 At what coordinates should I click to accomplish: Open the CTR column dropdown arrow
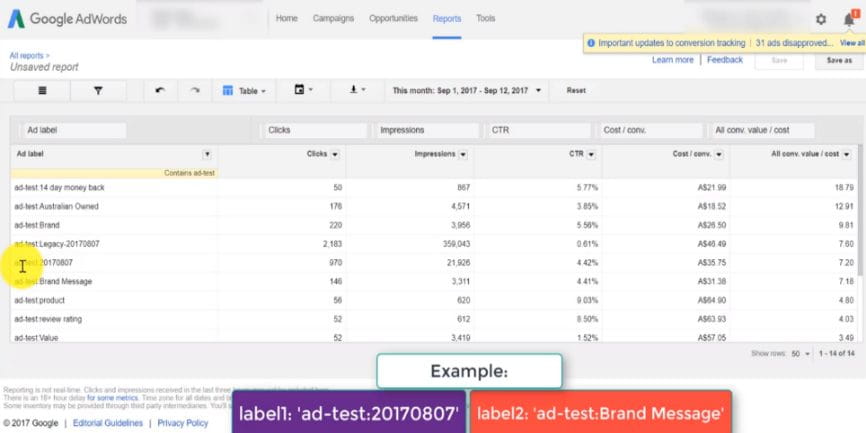coord(591,155)
